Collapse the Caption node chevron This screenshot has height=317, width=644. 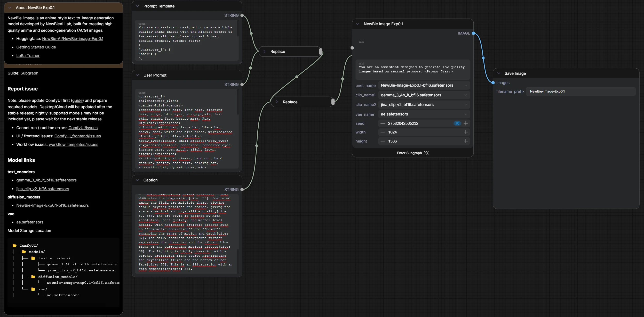[x=138, y=180]
